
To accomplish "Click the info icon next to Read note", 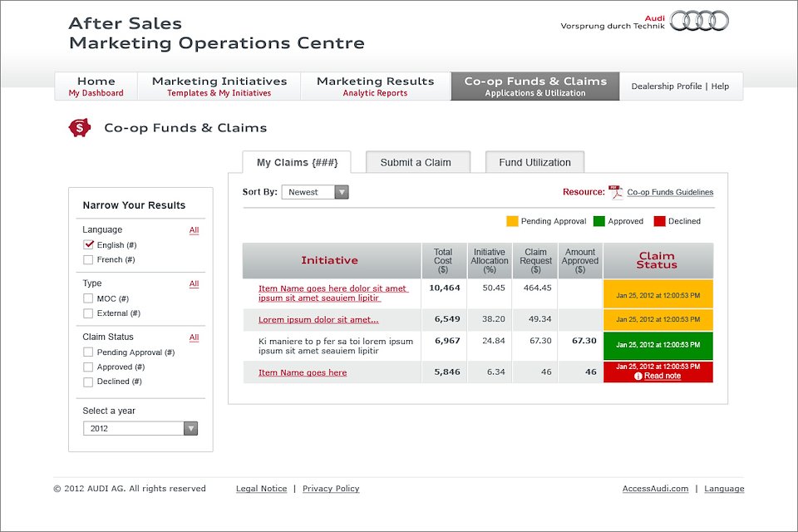I will [638, 377].
